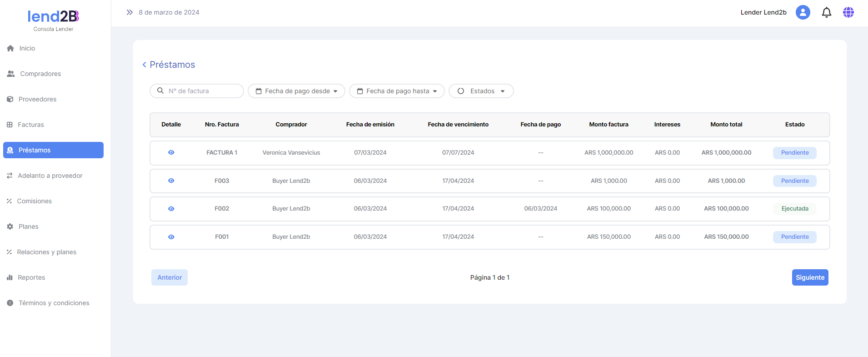
Task: Click the Ejecutada status badge for F002
Action: [x=794, y=209]
